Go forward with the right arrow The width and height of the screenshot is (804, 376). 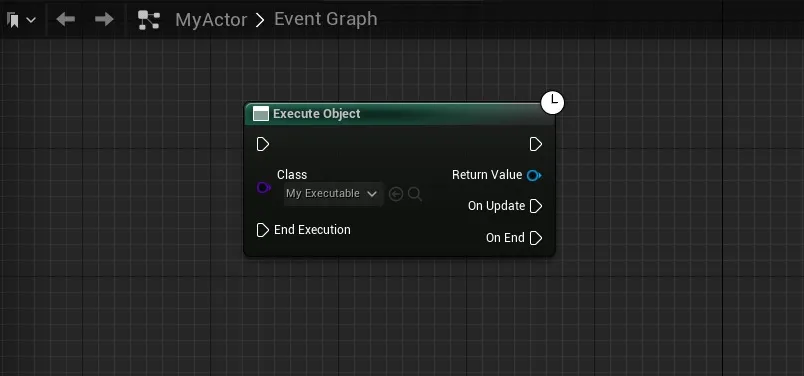104,19
